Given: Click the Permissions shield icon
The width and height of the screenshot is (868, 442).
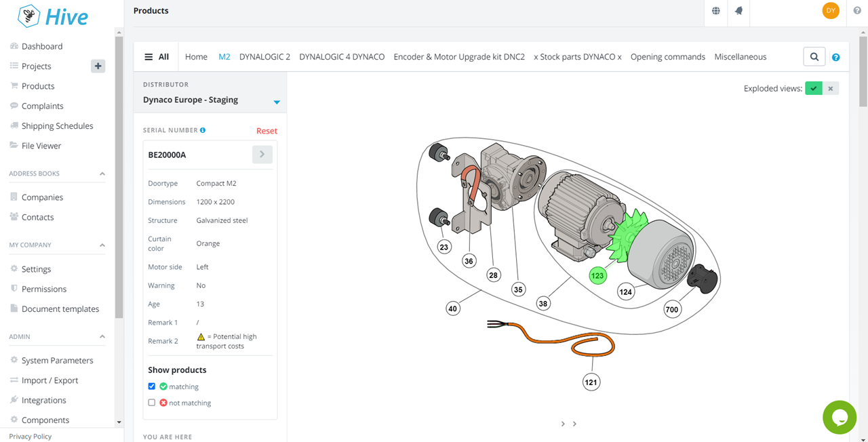Looking at the screenshot, I should coord(14,289).
